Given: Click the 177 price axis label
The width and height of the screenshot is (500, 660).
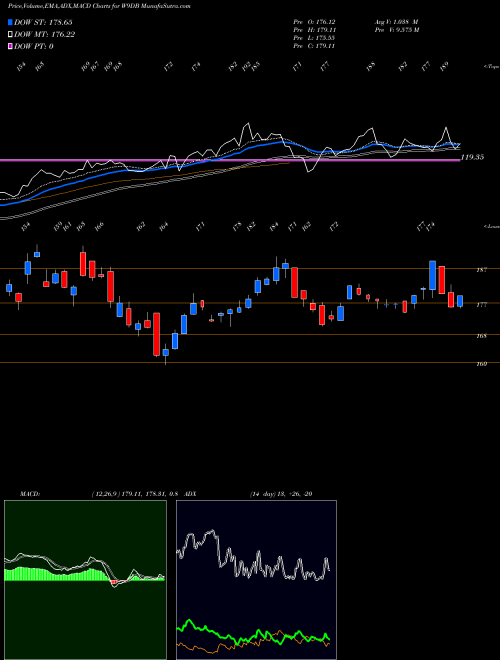Looking at the screenshot, I should click(x=482, y=304).
